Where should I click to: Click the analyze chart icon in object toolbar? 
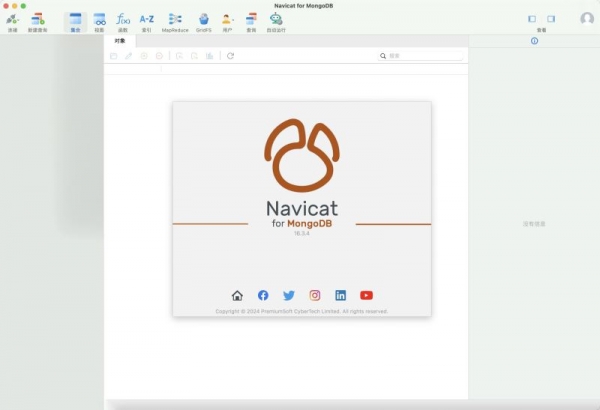pos(210,56)
